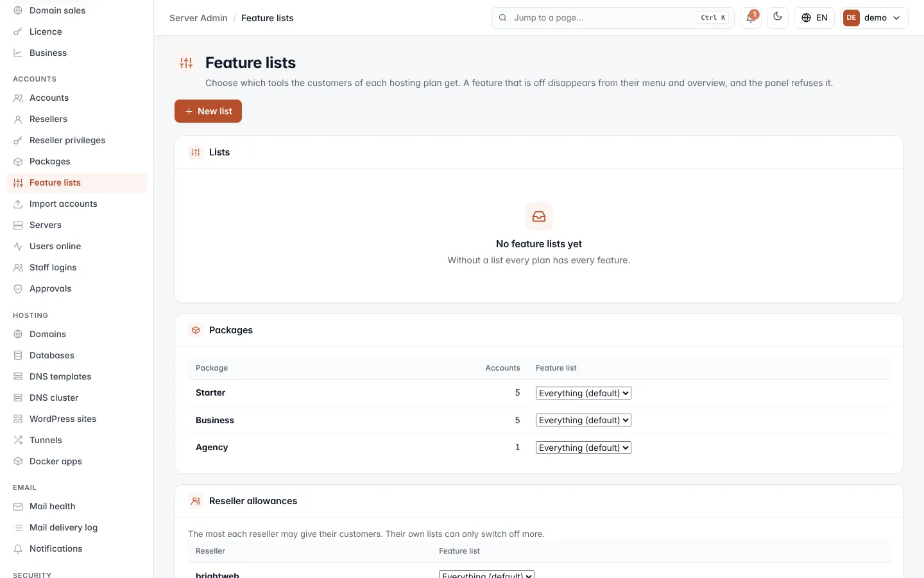Click the Mail delivery log list icon
The width and height of the screenshot is (924, 578).
(x=18, y=527)
